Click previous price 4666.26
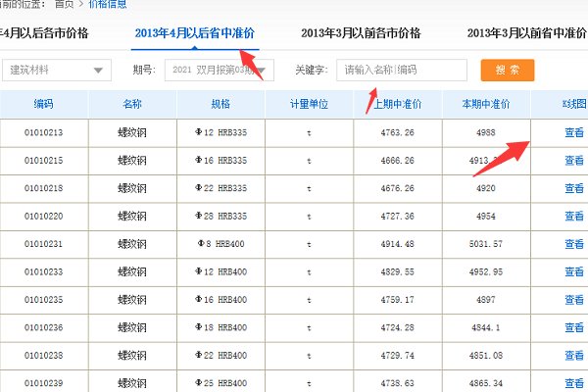This screenshot has height=392, width=588. point(398,161)
